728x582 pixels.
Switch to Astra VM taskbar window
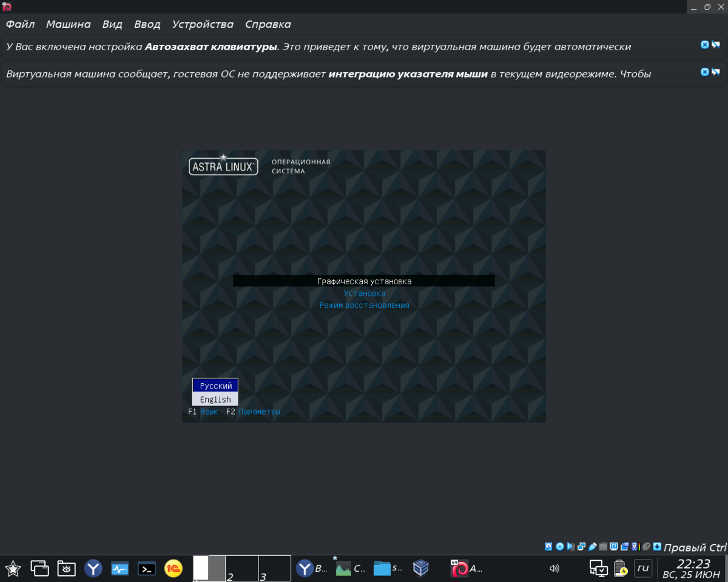coord(467,569)
